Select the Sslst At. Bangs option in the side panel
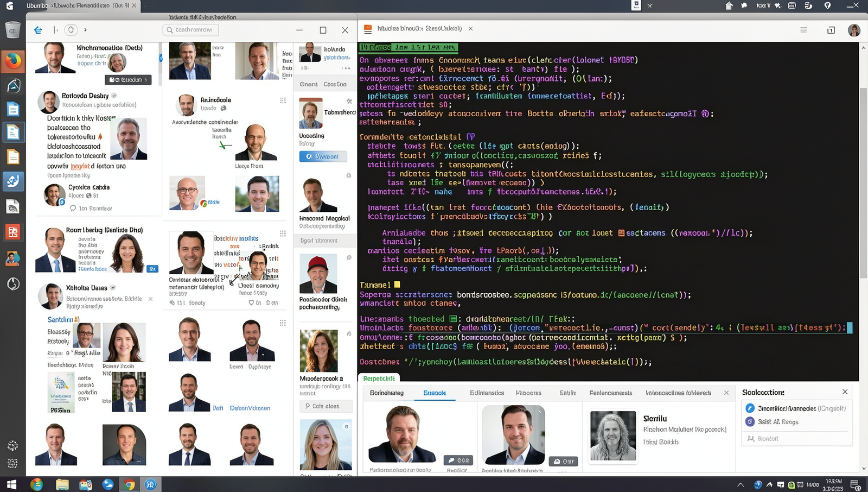The width and height of the screenshot is (868, 492). pos(772,422)
